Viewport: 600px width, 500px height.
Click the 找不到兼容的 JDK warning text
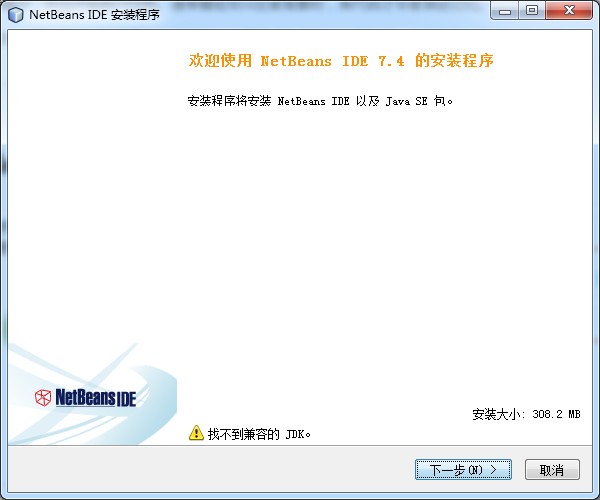point(259,434)
